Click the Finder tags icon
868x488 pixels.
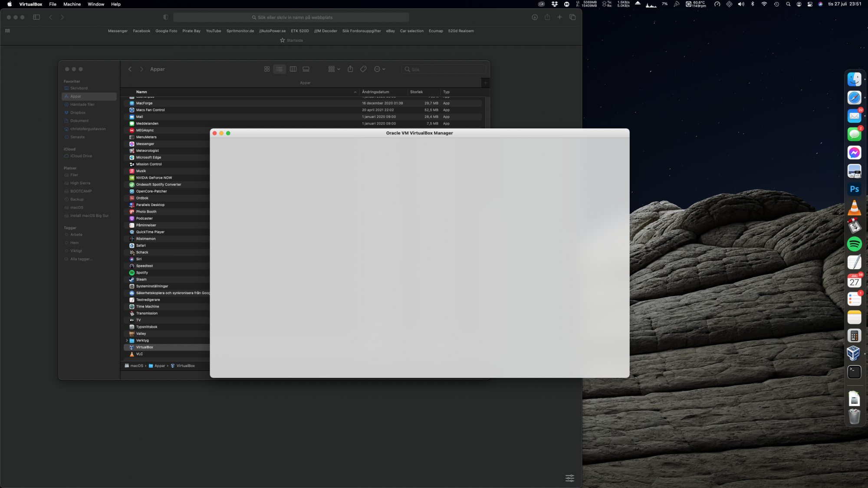pyautogui.click(x=363, y=69)
